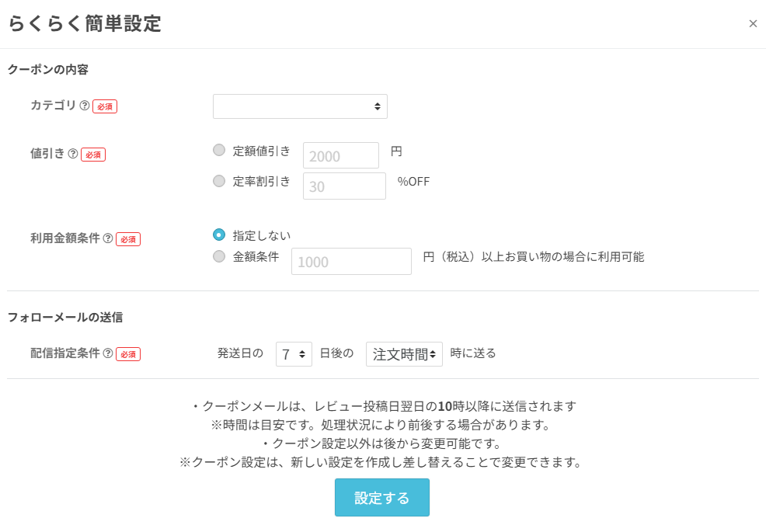Open the days-after-shipping dropdown showing 7
This screenshot has width=766, height=532.
pyautogui.click(x=294, y=354)
